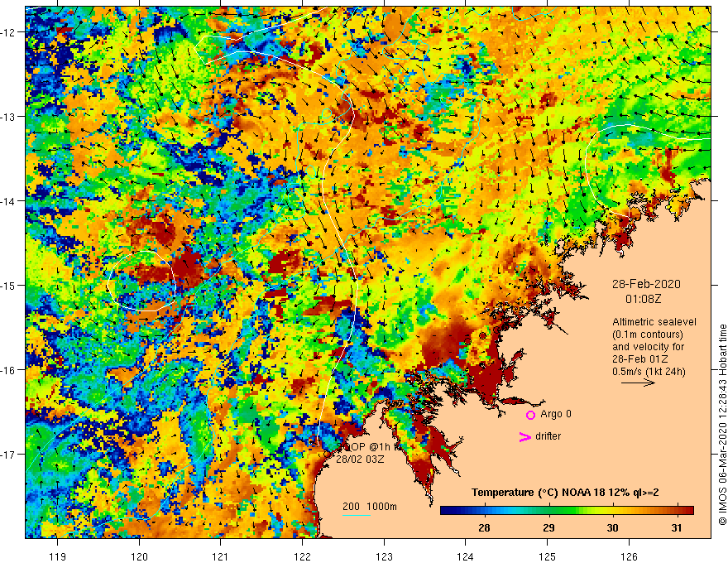Click the longitude label 124
Screen dimensions: 728x563
coord(466,557)
